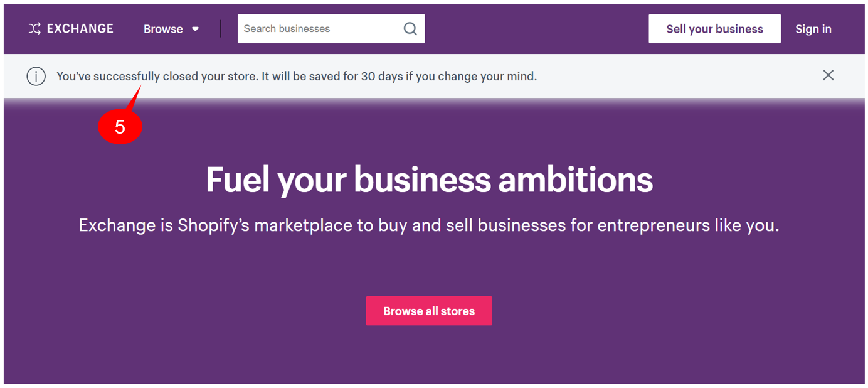Click empty area of the gray notification bar
Screen dimensions: 868x388
click(677, 77)
